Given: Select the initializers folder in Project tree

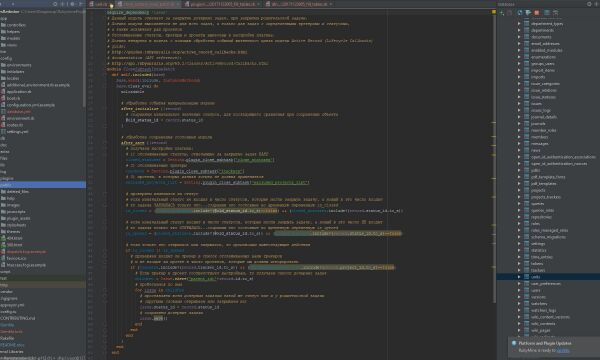Looking at the screenshot, I should click(15, 72).
